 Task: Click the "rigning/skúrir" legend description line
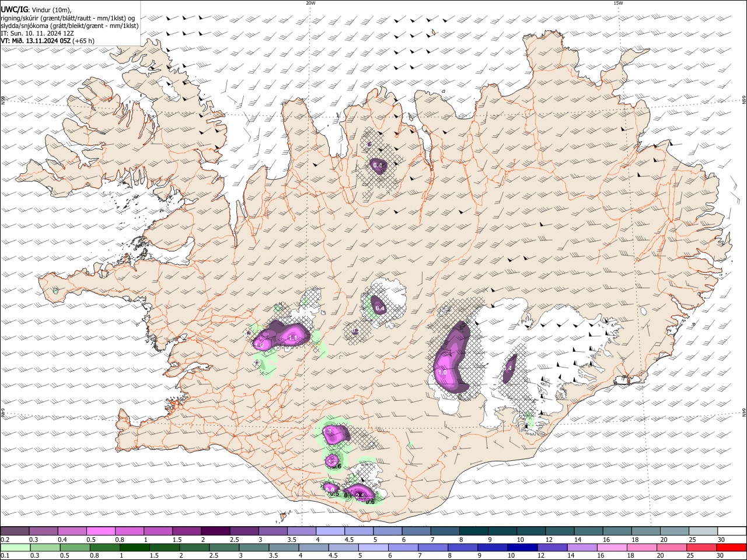click(x=68, y=18)
